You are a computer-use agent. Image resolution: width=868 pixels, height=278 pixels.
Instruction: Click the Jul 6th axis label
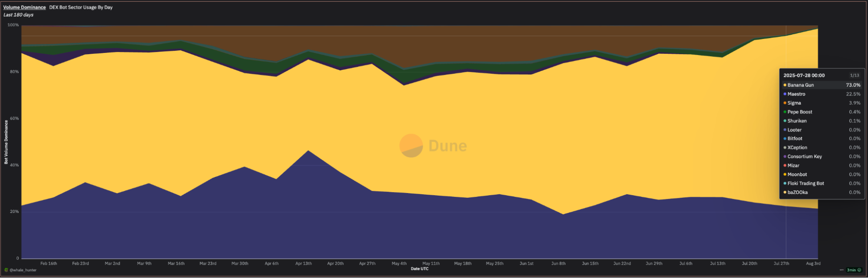click(x=686, y=264)
